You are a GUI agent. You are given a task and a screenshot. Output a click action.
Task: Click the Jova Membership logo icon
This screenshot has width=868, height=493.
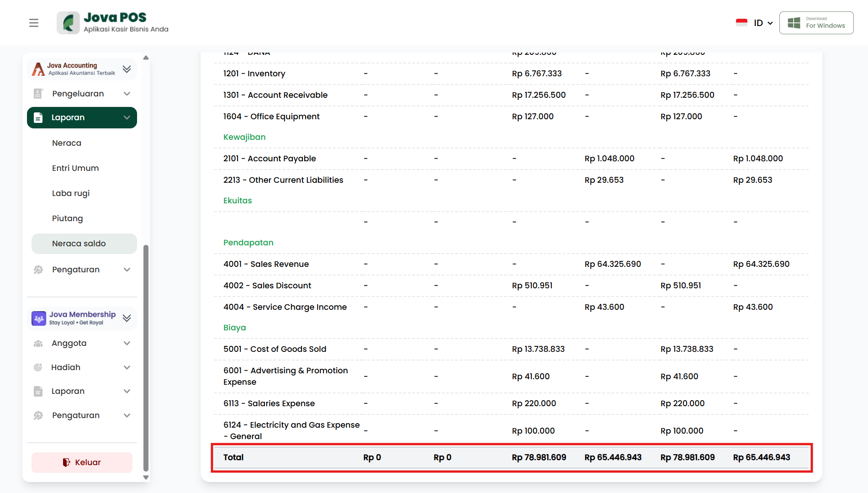coord(39,318)
